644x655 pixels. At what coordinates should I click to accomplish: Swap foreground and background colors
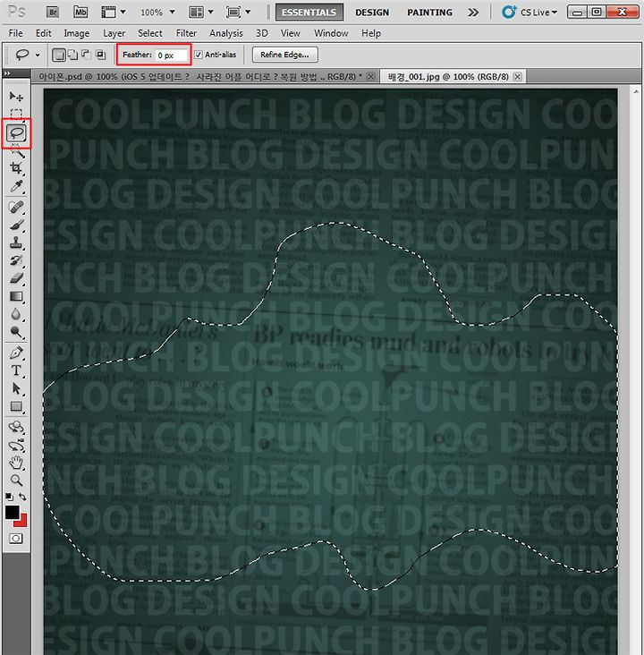tap(22, 497)
